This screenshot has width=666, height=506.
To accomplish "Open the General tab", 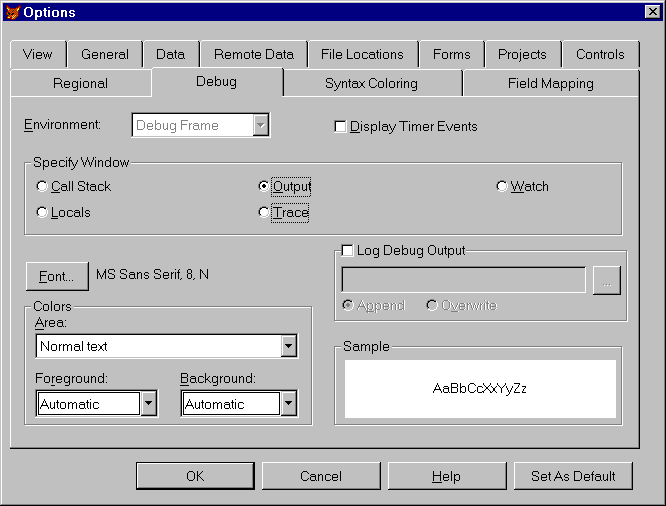I will point(104,54).
